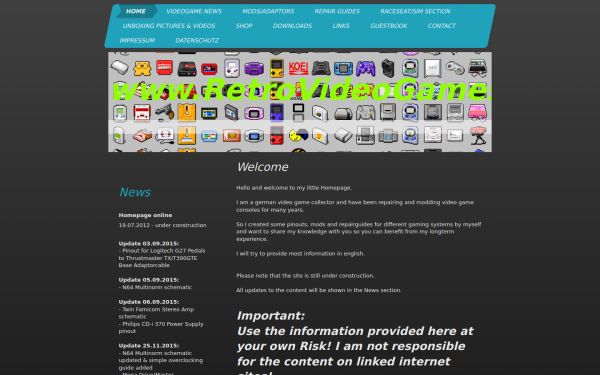Click the "News" sidebar heading
The image size is (600, 375).
135,192
